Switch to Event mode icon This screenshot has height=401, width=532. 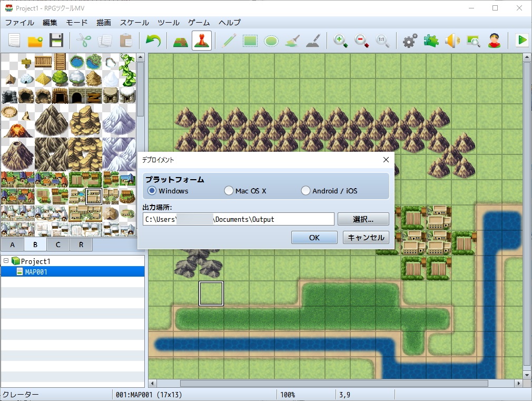[x=202, y=41]
